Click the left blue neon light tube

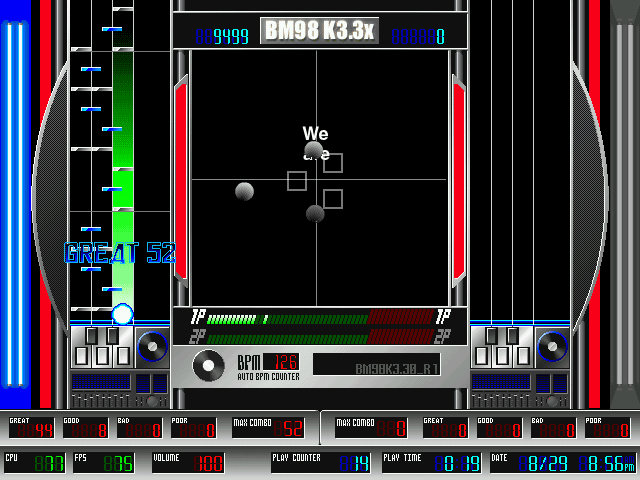click(15, 204)
